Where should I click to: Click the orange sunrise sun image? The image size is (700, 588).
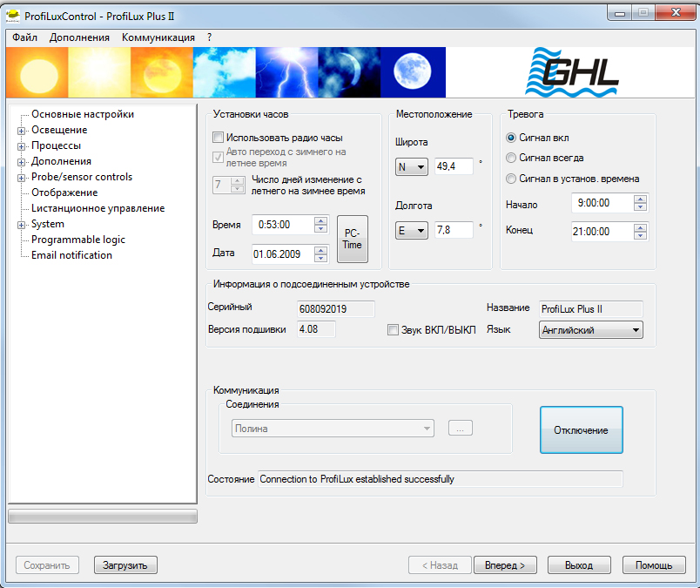tap(37, 72)
